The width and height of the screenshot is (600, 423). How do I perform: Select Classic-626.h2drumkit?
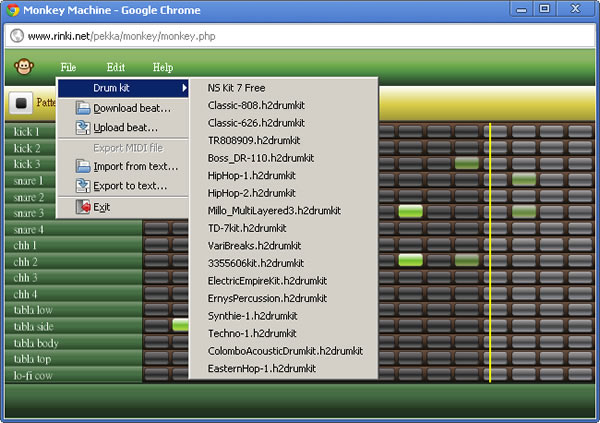pos(284,123)
